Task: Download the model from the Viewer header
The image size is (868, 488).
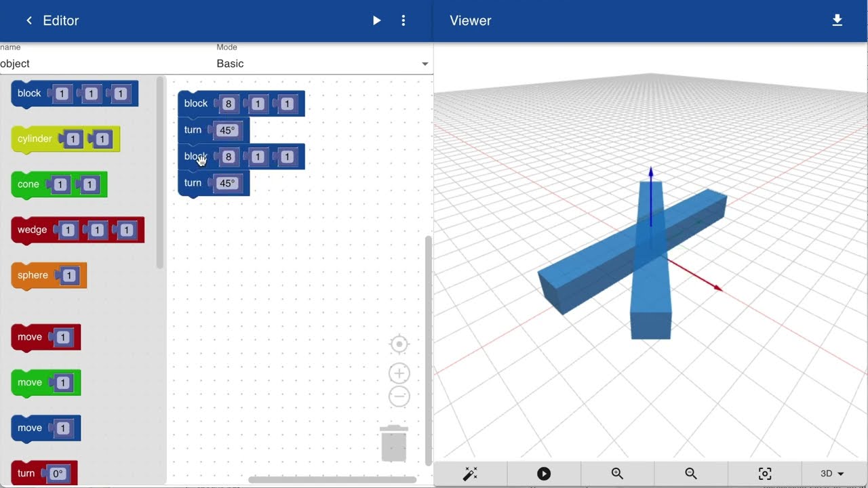Action: tap(837, 20)
